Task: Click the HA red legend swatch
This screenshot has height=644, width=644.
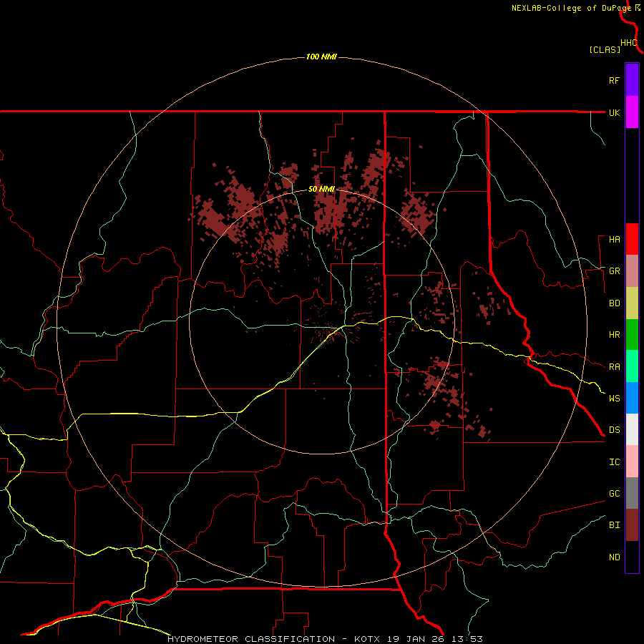Action: 632,239
